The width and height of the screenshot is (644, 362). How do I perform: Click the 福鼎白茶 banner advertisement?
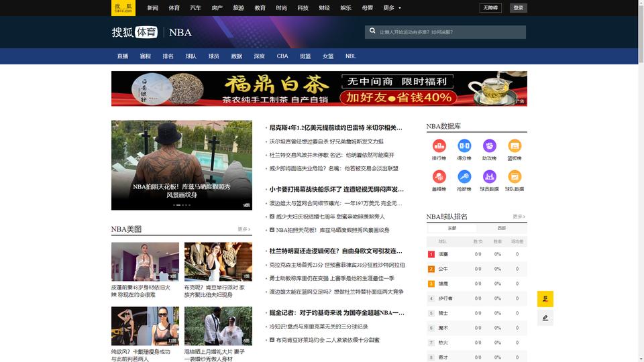pos(319,88)
